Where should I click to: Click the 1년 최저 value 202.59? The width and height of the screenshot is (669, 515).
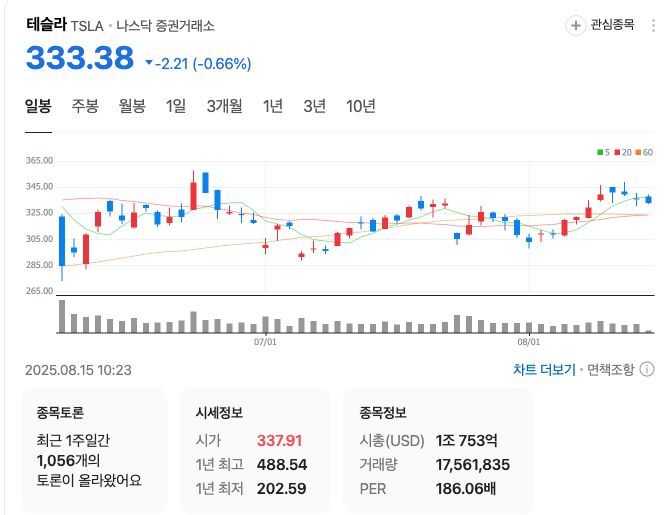tap(282, 488)
